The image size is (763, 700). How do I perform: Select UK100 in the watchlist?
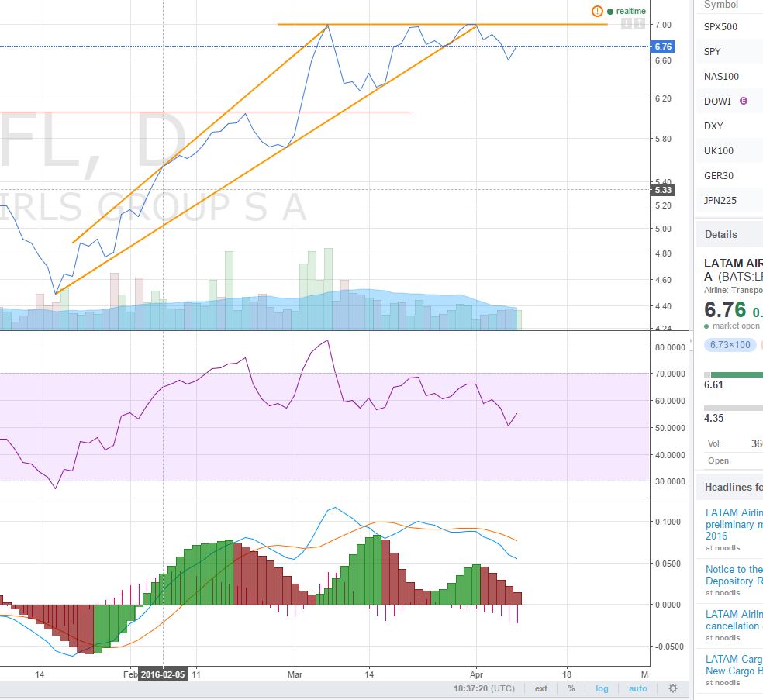[x=730, y=151]
